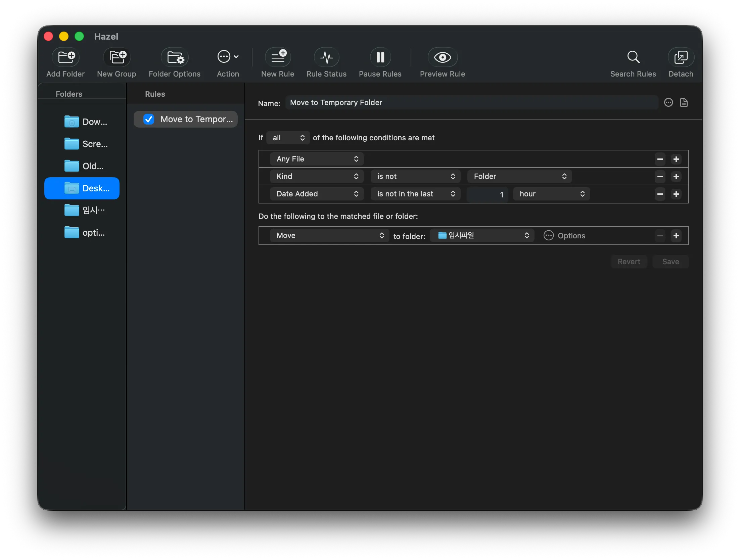Remove the Date Added condition row
This screenshot has width=740, height=560.
(660, 194)
